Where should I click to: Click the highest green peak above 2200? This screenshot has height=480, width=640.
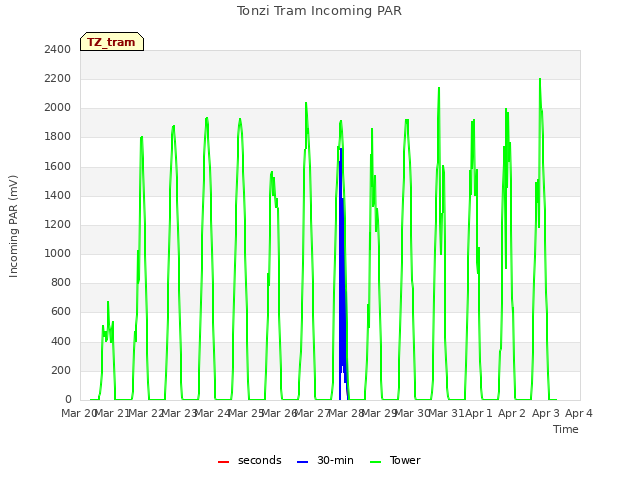[x=540, y=80]
